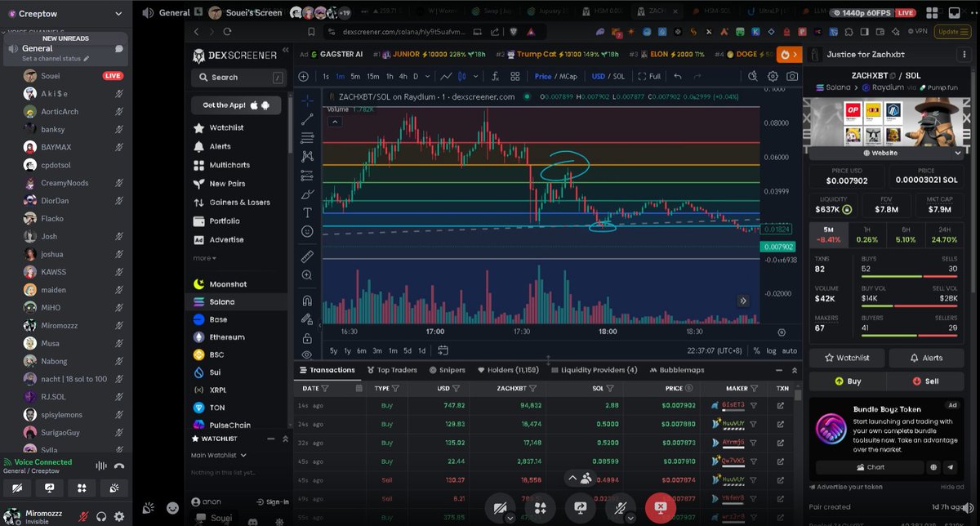This screenshot has height=526, width=980.
Task: Select the crosshair cursor tool in chart toolbar
Action: click(307, 100)
